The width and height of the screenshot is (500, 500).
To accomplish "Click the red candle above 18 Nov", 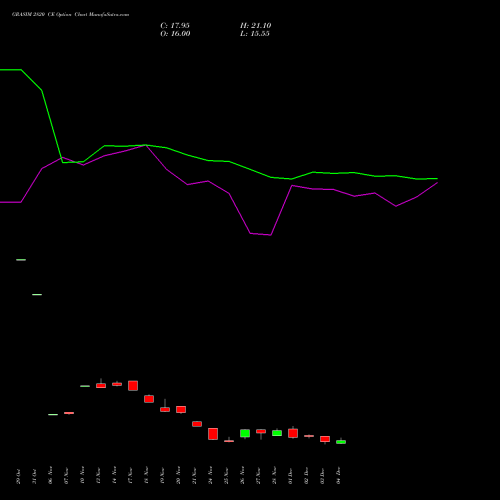I will tap(149, 399).
